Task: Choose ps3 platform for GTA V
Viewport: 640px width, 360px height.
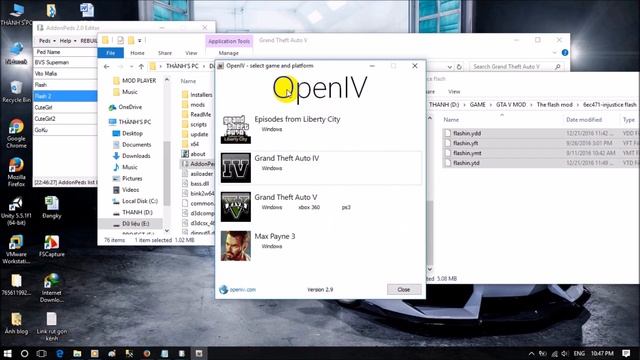Action: click(346, 207)
